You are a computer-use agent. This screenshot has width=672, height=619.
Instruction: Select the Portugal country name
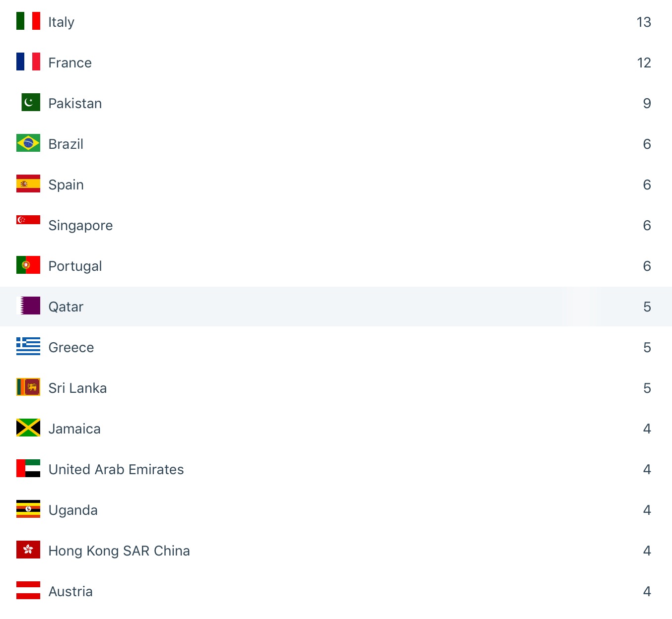coord(75,266)
